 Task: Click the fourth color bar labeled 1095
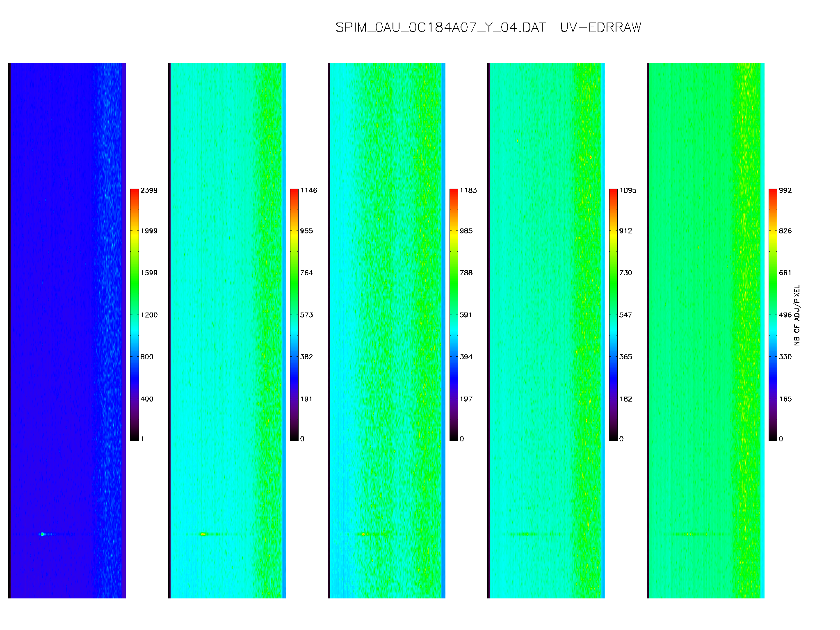[613, 315]
